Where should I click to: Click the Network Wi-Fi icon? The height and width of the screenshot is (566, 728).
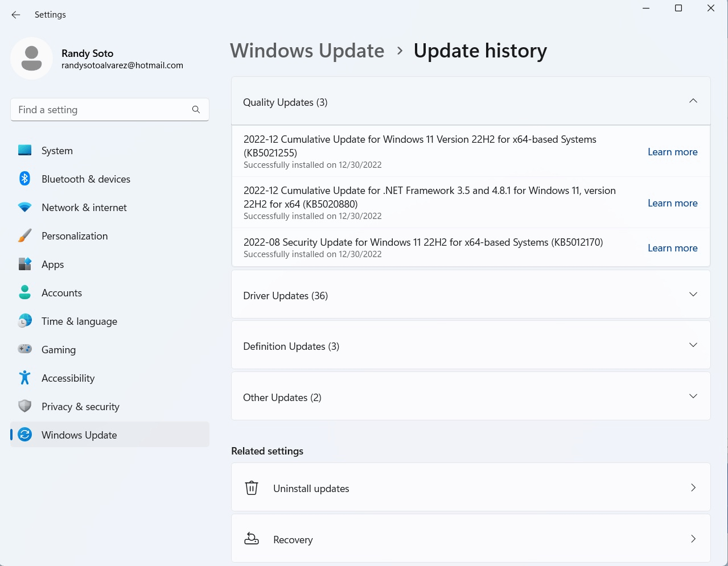click(x=25, y=207)
